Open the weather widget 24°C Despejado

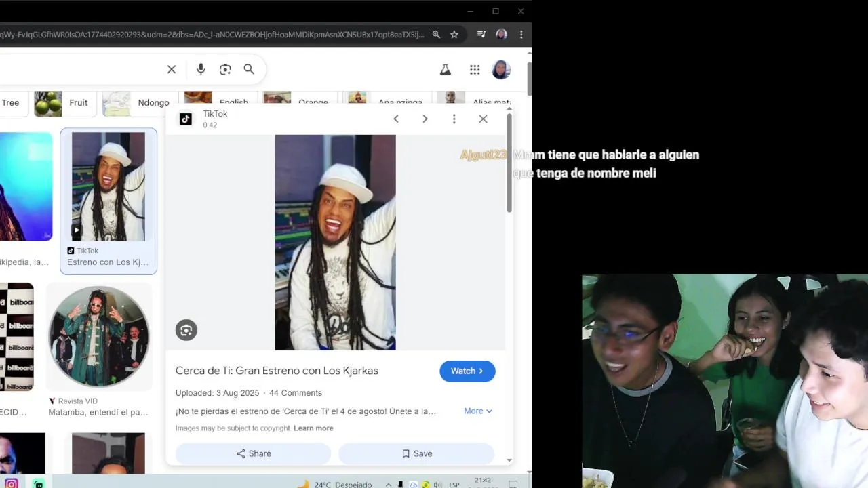(x=334, y=485)
